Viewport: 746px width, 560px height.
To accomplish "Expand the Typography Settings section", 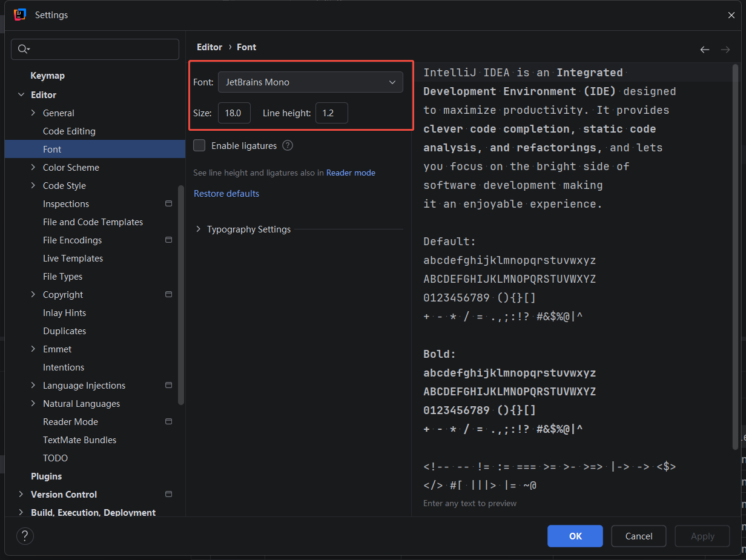I will [x=198, y=229].
